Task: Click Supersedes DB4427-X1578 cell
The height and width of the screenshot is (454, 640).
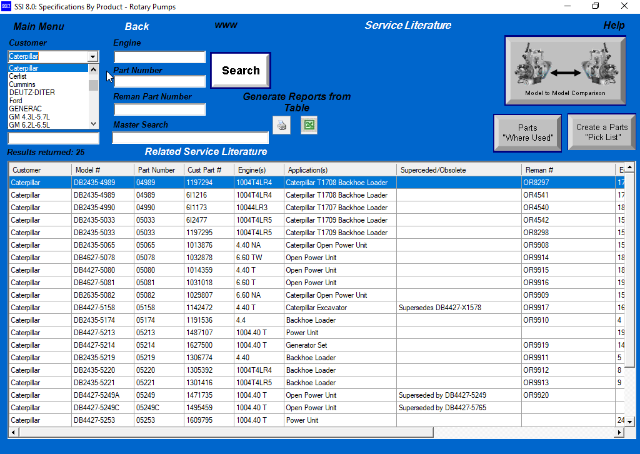Action: [459, 307]
